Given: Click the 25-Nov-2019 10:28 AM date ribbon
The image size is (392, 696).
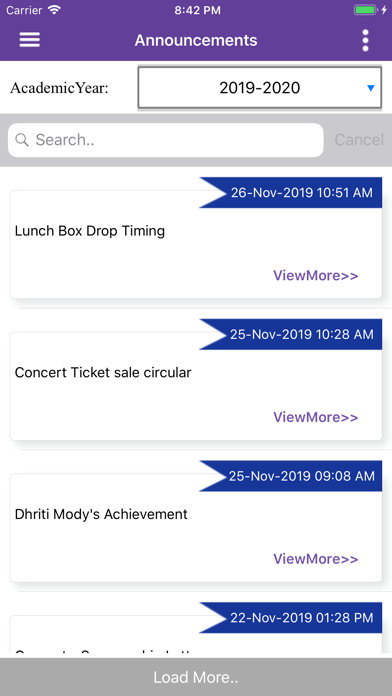Looking at the screenshot, I should tap(291, 334).
